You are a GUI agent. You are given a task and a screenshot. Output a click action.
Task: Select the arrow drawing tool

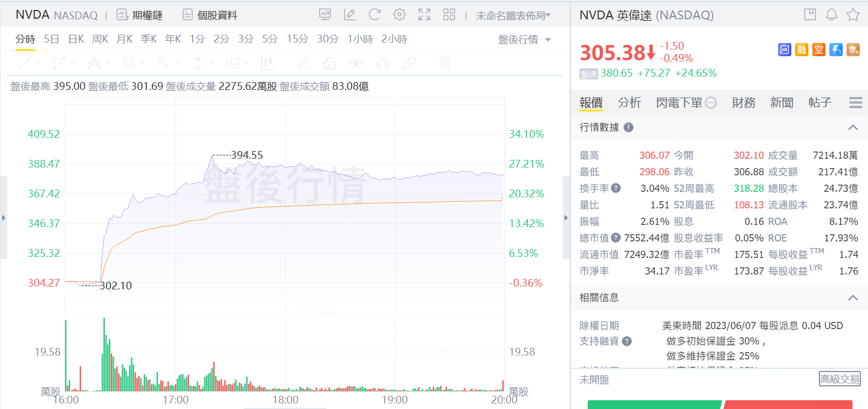(x=163, y=63)
